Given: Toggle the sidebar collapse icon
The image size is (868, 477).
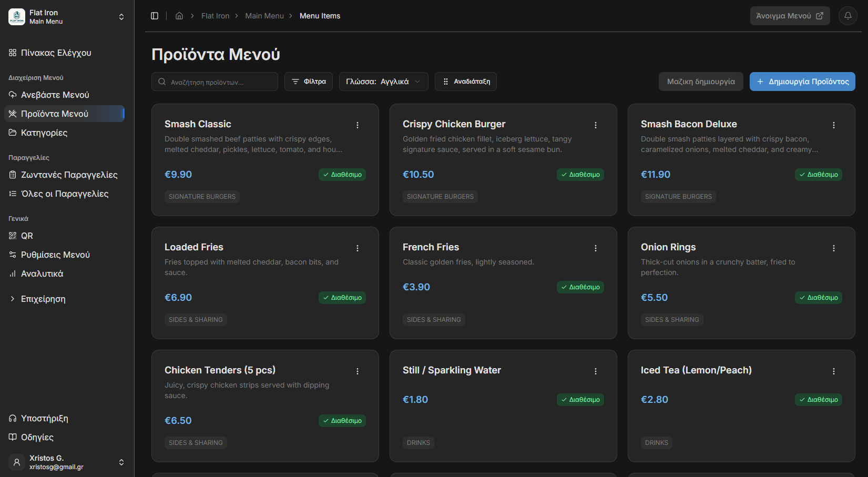Looking at the screenshot, I should pos(155,16).
